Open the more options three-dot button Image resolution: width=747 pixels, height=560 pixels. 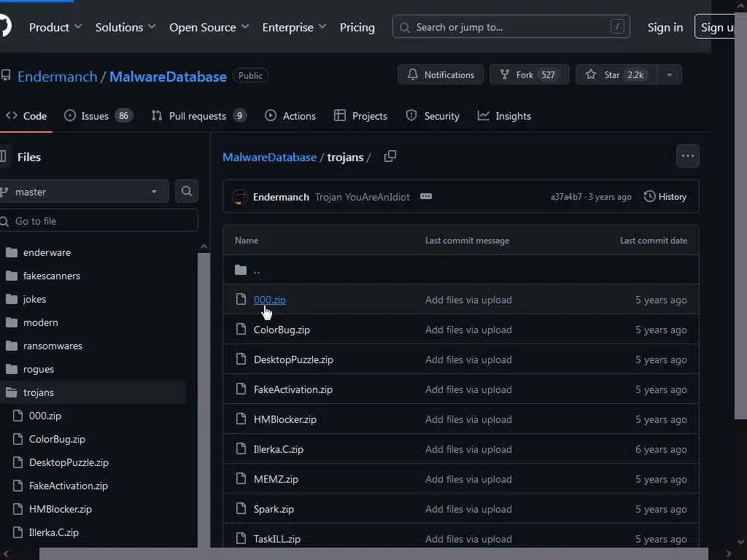[687, 156]
